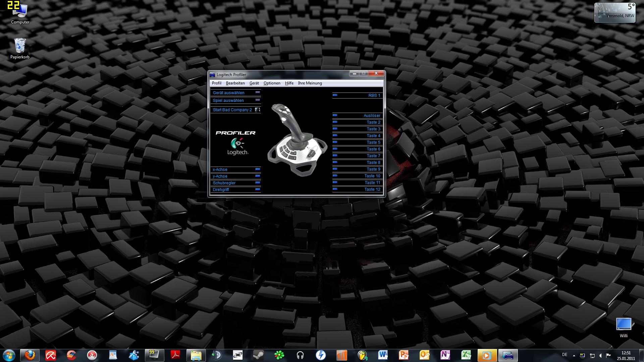
Task: Click the Auslöser button assignment
Action: coord(372,116)
